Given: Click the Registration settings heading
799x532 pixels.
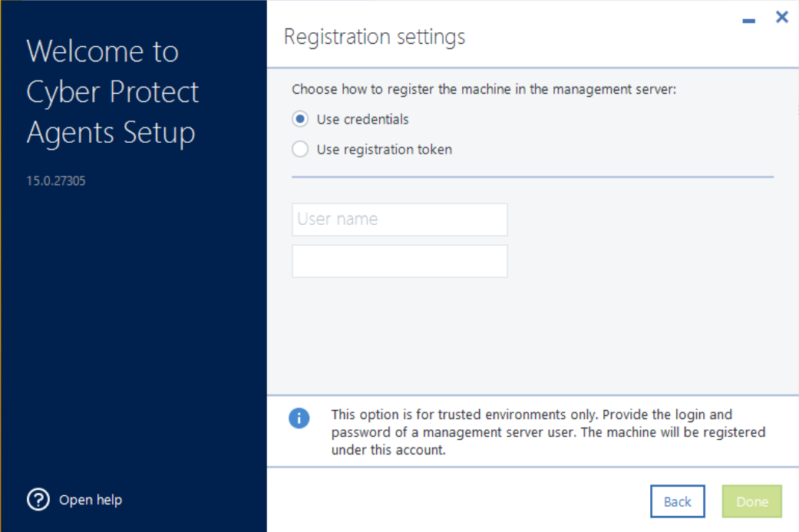Looking at the screenshot, I should 375,37.
